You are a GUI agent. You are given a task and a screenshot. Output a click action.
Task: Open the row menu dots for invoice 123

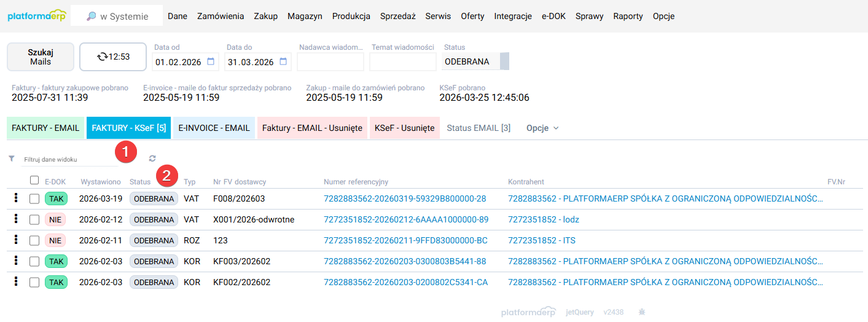pyautogui.click(x=15, y=240)
